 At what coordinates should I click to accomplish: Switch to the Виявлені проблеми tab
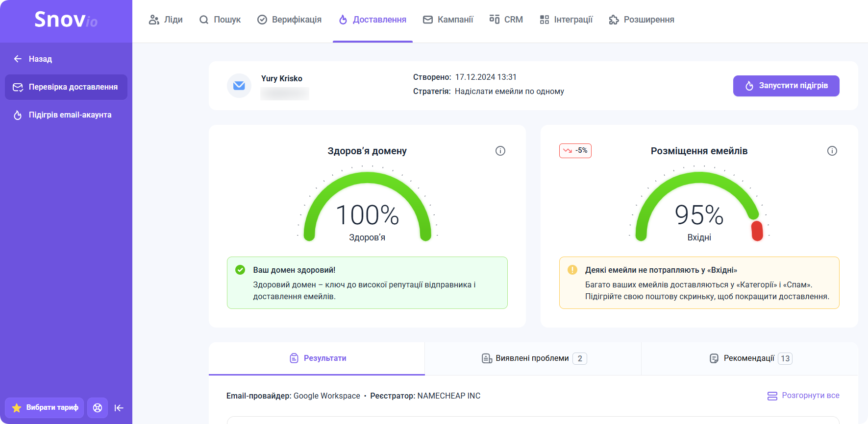tap(533, 358)
